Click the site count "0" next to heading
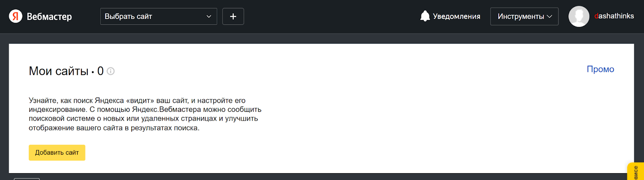The width and height of the screenshot is (644, 180). 100,71
